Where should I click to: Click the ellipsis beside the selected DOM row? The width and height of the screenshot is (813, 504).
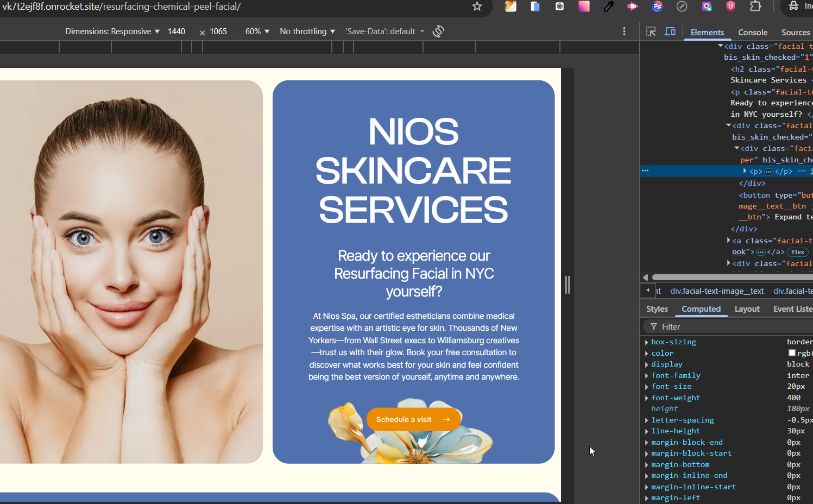tap(645, 171)
